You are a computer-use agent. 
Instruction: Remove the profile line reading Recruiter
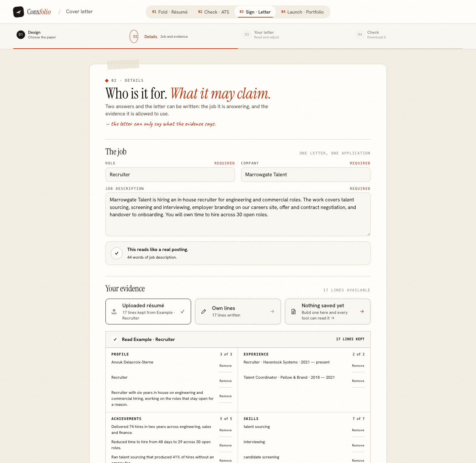coord(225,381)
